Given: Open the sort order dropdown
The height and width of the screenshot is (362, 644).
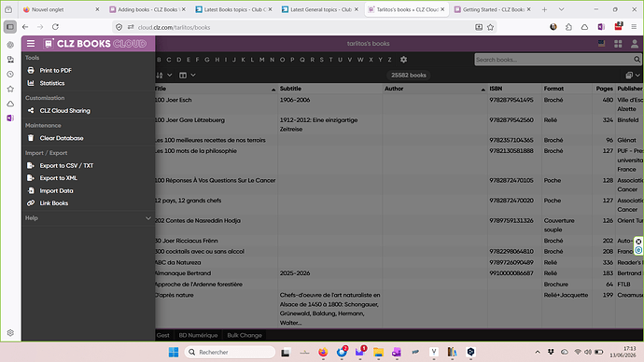Looking at the screenshot, I should tap(164, 76).
